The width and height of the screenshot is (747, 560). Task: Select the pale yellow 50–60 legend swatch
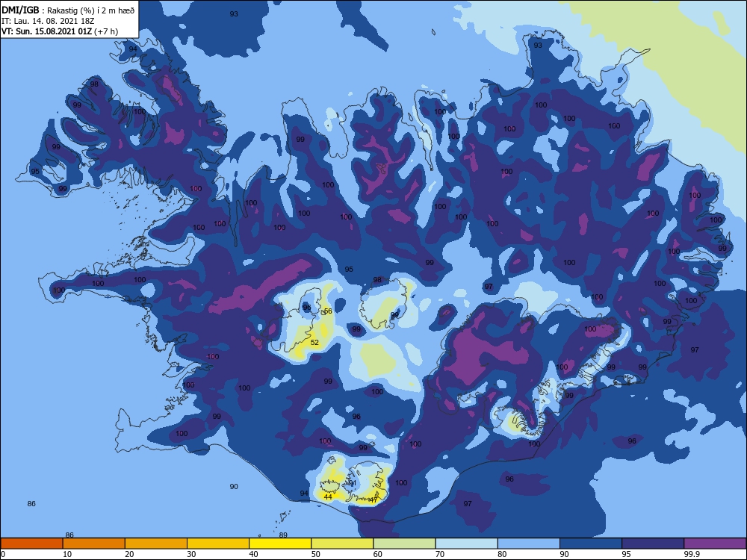pyautogui.click(x=342, y=544)
